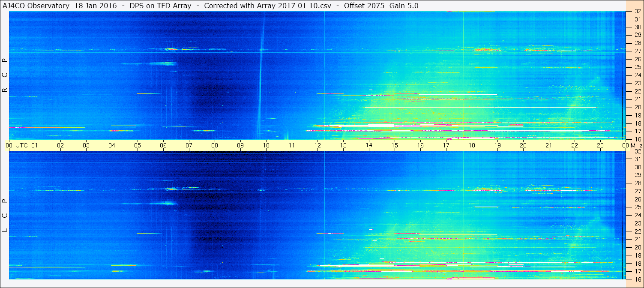Click the 15 hour mark on UTC axis
644x288 pixels.
click(x=395, y=145)
